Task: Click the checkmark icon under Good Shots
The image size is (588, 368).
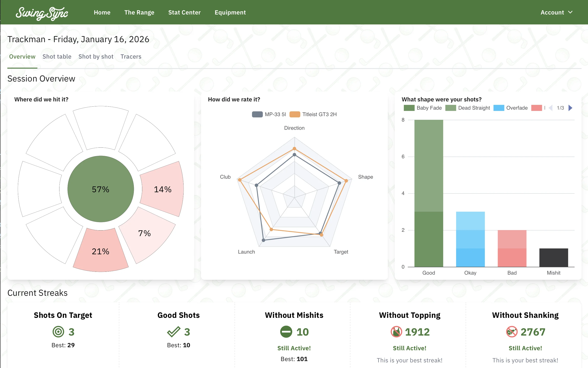Action: click(x=173, y=331)
